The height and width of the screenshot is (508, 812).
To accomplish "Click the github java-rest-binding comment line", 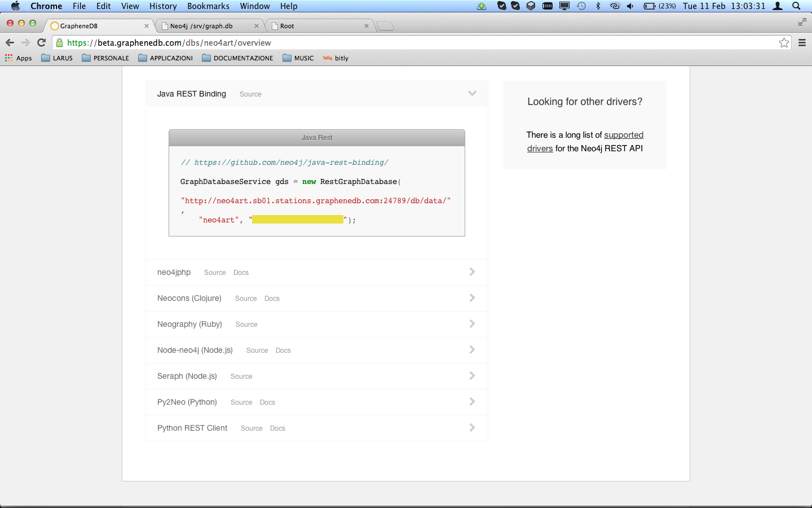I will (x=285, y=163).
